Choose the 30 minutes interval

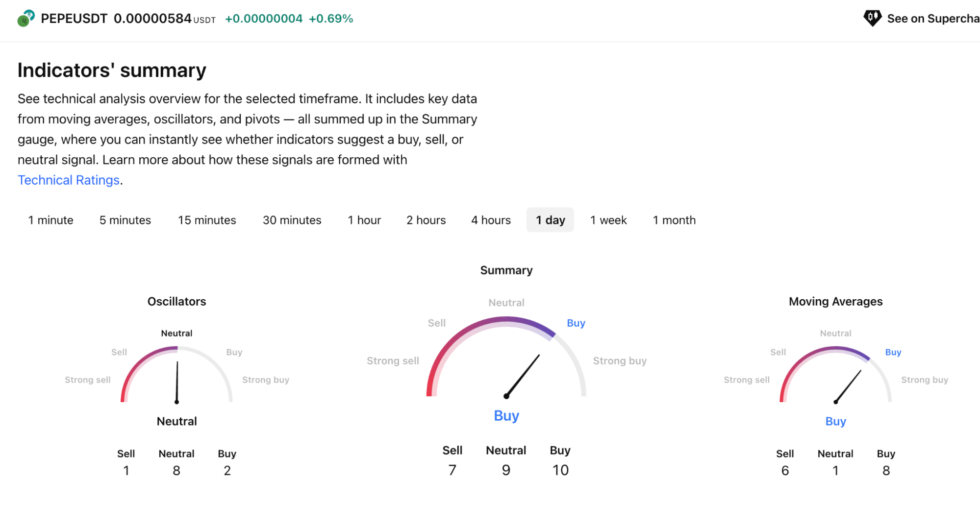click(292, 220)
